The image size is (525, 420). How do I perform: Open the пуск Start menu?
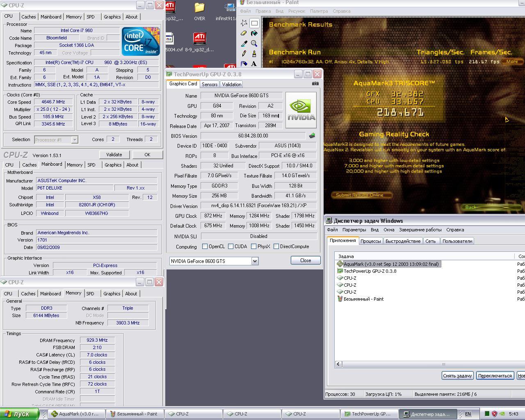[19, 414]
